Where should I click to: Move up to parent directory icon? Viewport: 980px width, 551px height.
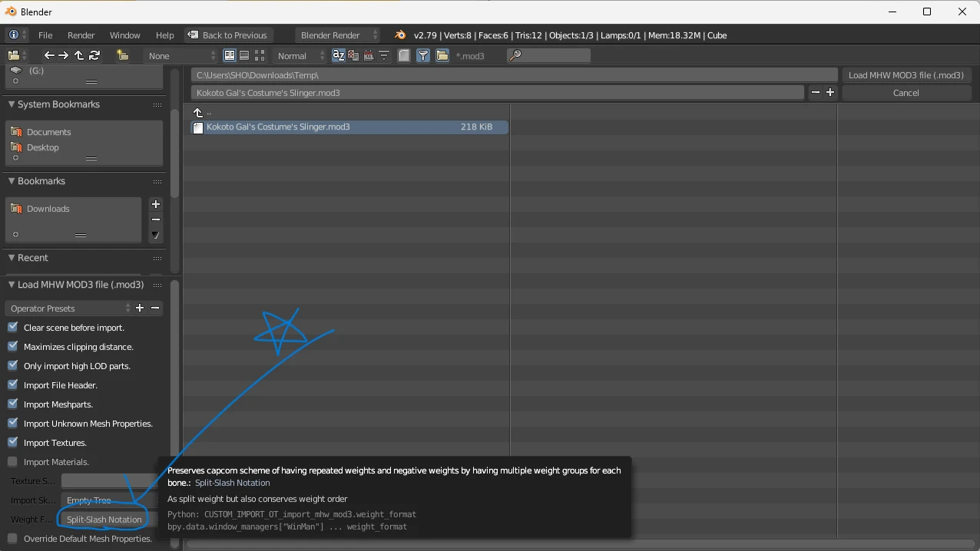[x=78, y=55]
